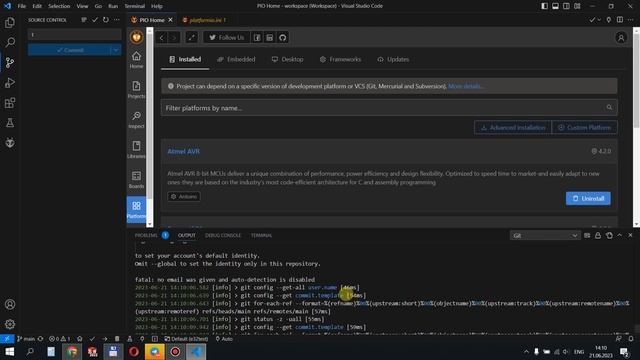This screenshot has height=360, width=640.
Task: Open the File menu
Action: tap(22, 6)
